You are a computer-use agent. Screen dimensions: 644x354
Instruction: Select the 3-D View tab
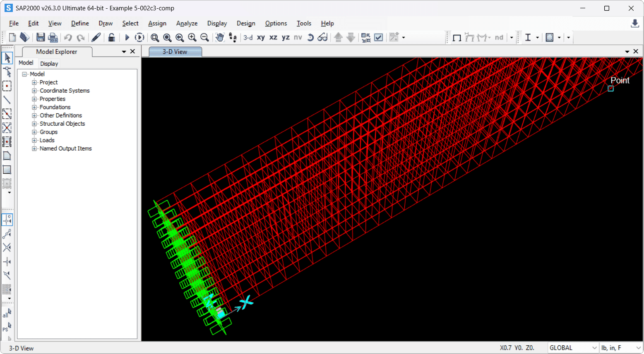[175, 52]
